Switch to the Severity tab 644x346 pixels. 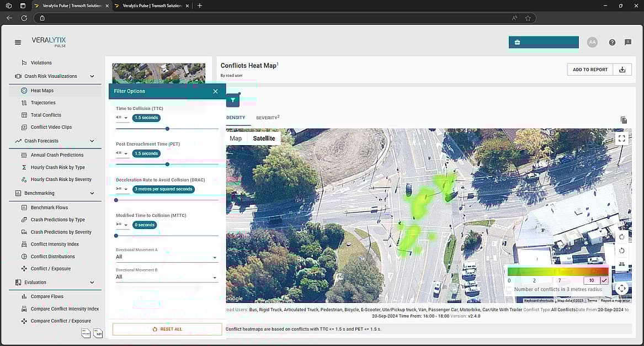(268, 118)
